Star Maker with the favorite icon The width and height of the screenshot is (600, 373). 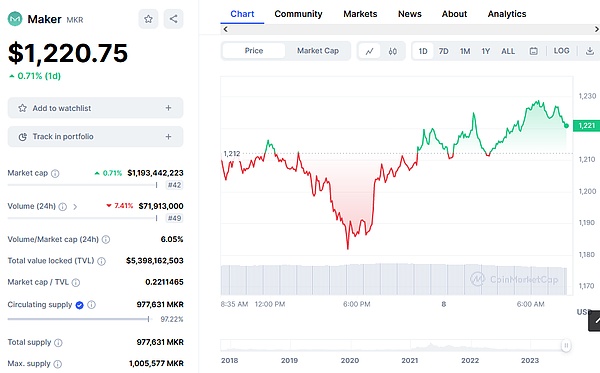[148, 19]
